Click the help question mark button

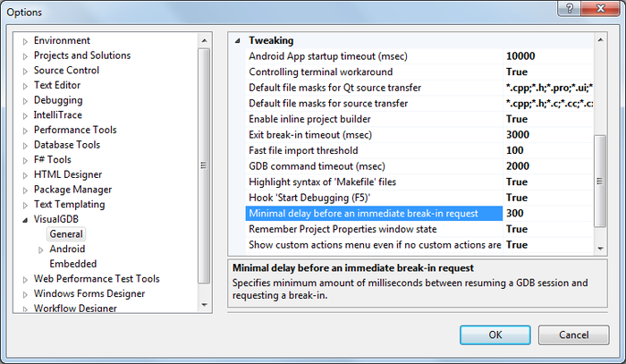click(x=570, y=8)
